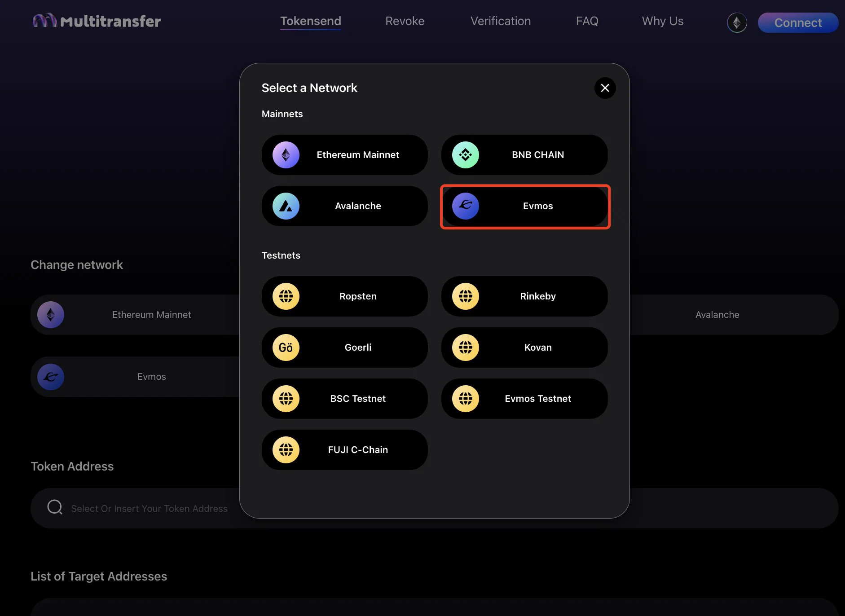
Task: Choose BNB CHAIN label in the dialog
Action: (538, 155)
